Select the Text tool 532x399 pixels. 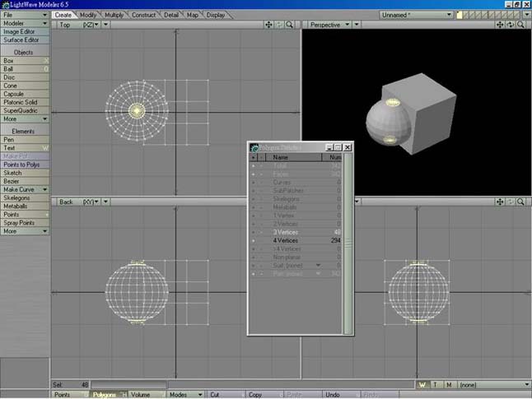[25, 148]
